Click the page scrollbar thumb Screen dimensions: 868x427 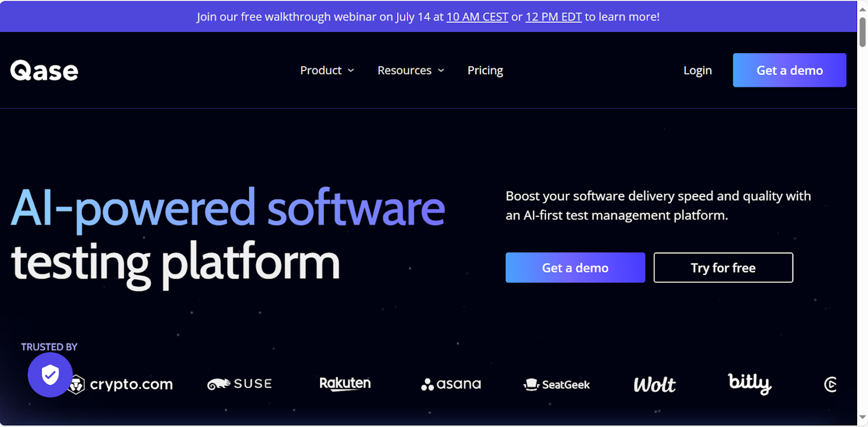click(x=863, y=31)
